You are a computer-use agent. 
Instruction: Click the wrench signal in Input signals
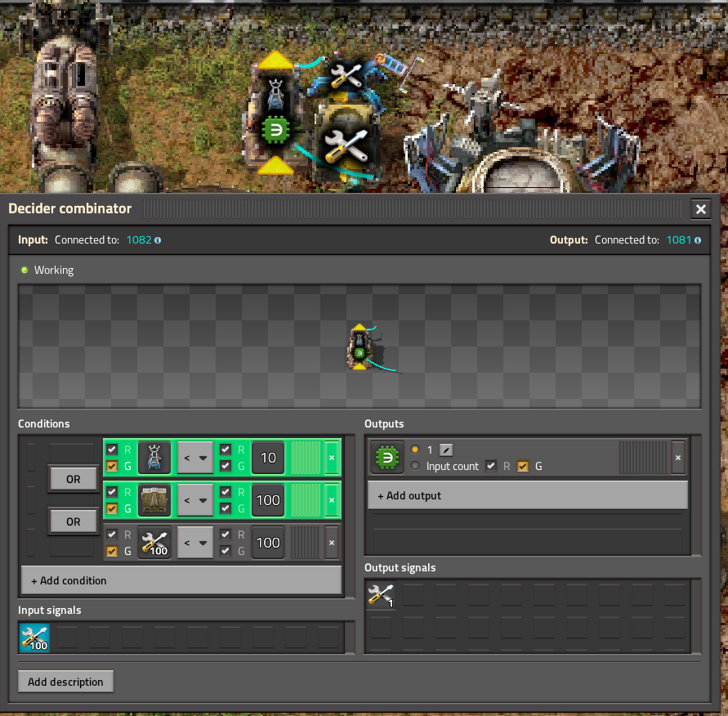point(34,638)
